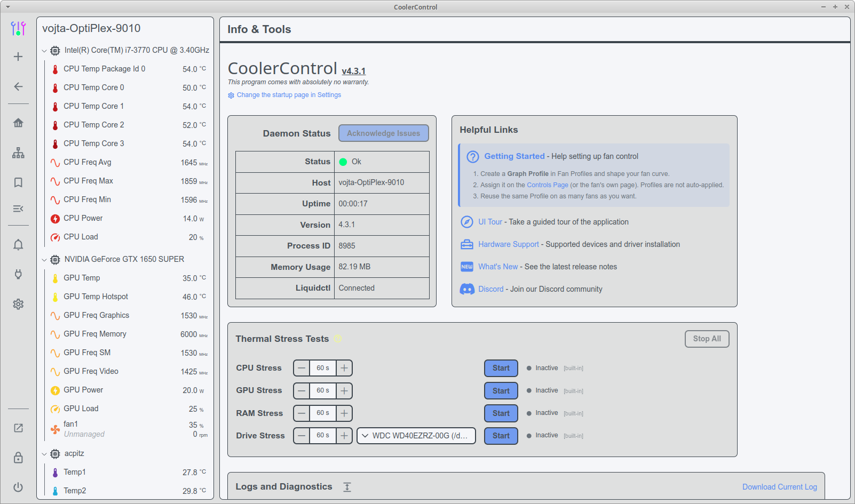This screenshot has height=504, width=855.
Task: Start the GPU Stress test
Action: pos(501,391)
